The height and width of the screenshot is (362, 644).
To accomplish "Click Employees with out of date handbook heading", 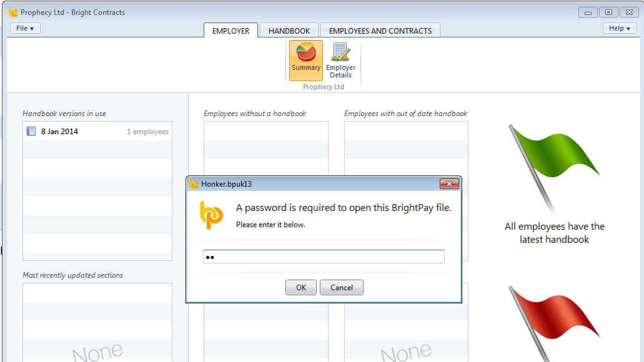I will coord(405,114).
